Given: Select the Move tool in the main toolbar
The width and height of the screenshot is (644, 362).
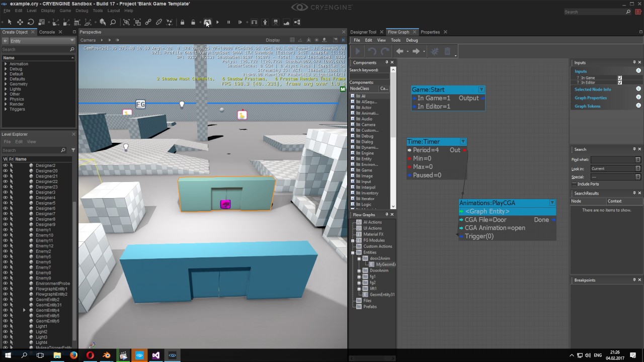Looking at the screenshot, I should pyautogui.click(x=20, y=22).
